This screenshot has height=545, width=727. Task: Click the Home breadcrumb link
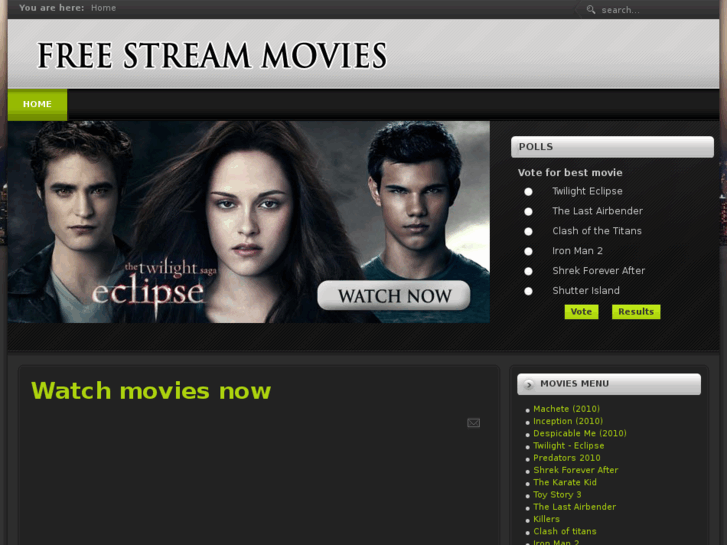click(103, 8)
